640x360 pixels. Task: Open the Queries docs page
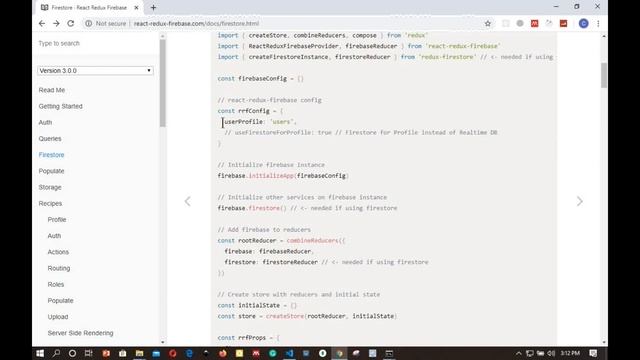click(x=50, y=139)
